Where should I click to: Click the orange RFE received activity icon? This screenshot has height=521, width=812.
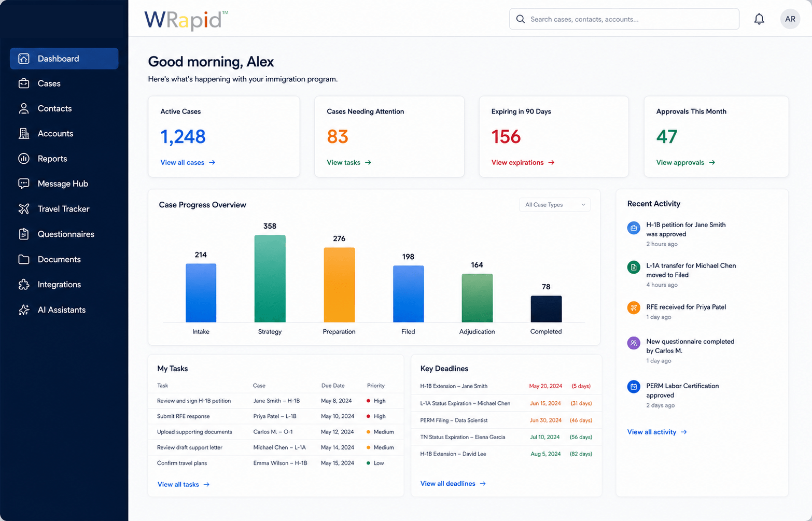click(634, 307)
